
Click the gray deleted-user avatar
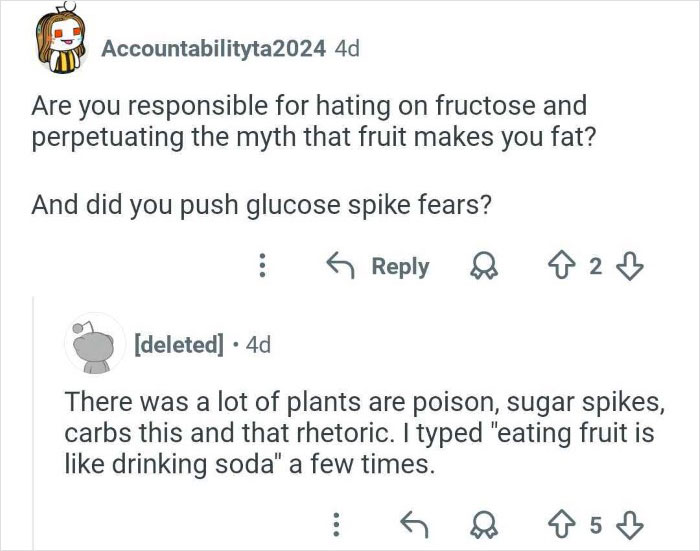coord(90,343)
